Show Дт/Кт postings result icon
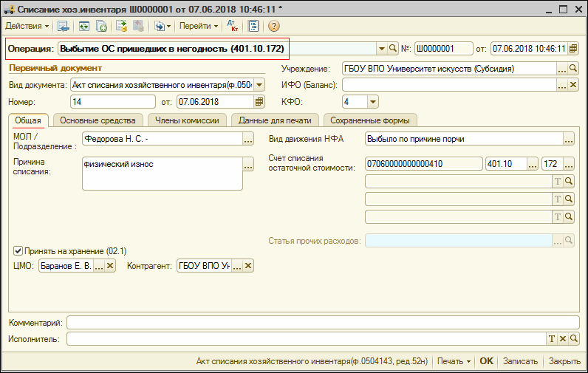 click(x=233, y=26)
